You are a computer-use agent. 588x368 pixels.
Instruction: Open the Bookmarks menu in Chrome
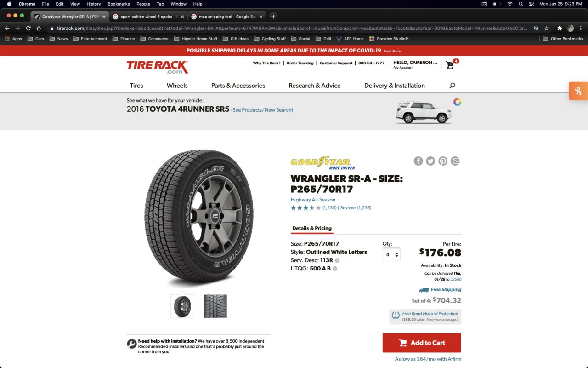(x=119, y=4)
